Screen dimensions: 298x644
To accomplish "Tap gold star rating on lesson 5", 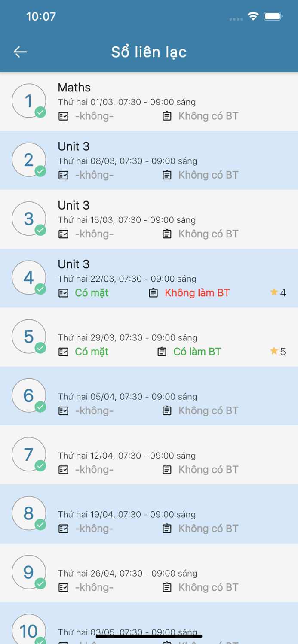I will (274, 351).
